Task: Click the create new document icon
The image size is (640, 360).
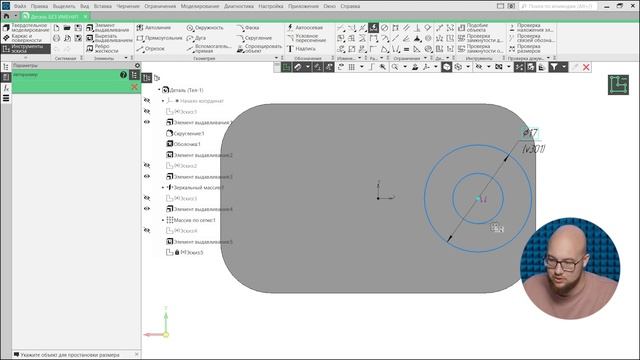Action: [56, 28]
